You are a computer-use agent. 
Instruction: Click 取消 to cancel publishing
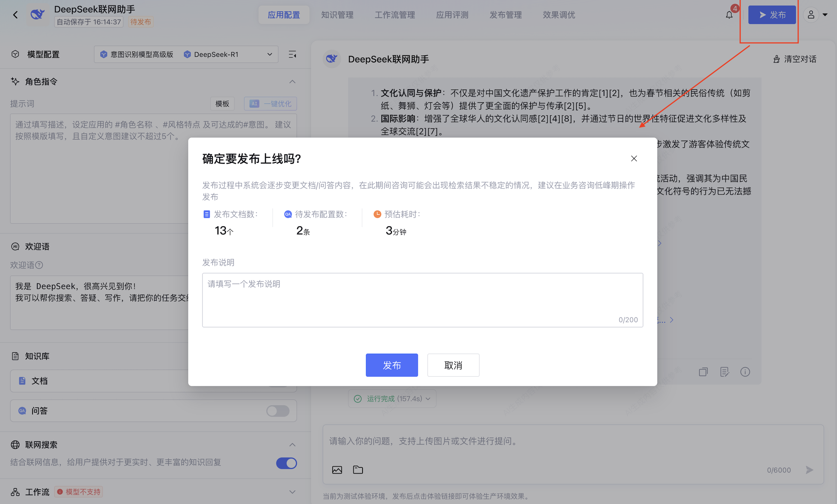(x=453, y=365)
